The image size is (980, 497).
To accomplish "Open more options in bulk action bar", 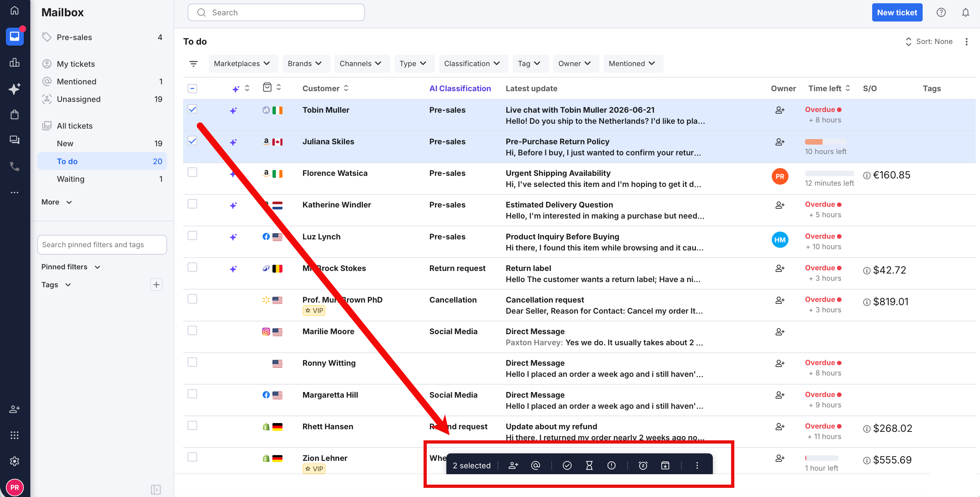I will [x=697, y=465].
